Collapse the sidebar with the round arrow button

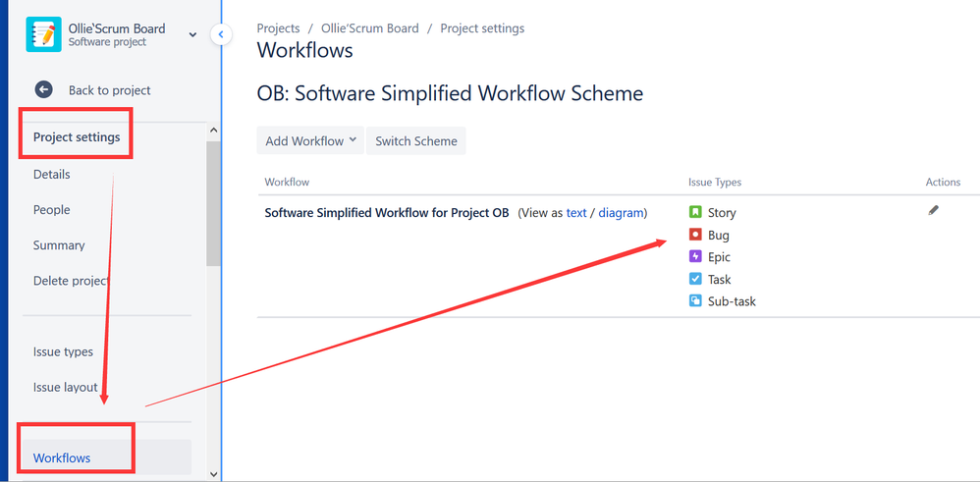point(221,34)
